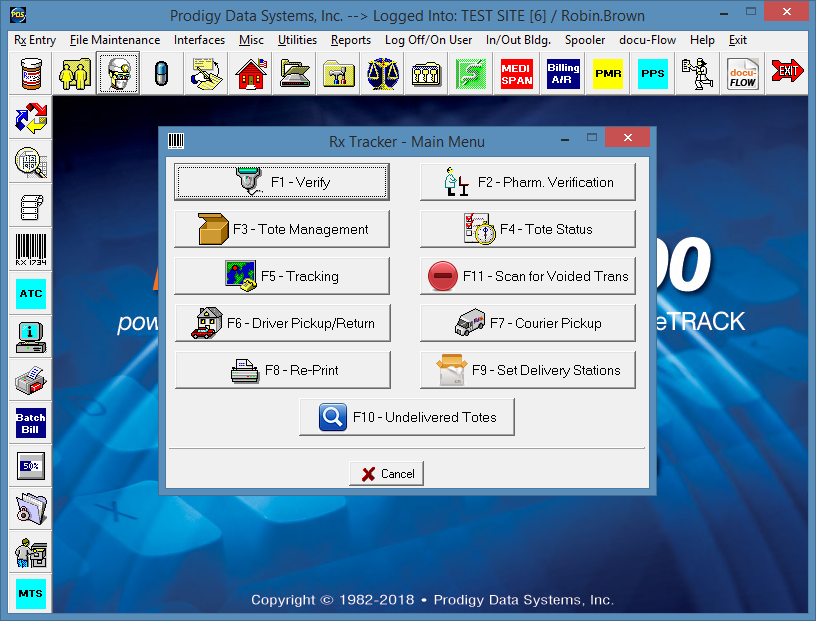
Task: Click the red EXIT arrow icon
Action: coord(788,75)
